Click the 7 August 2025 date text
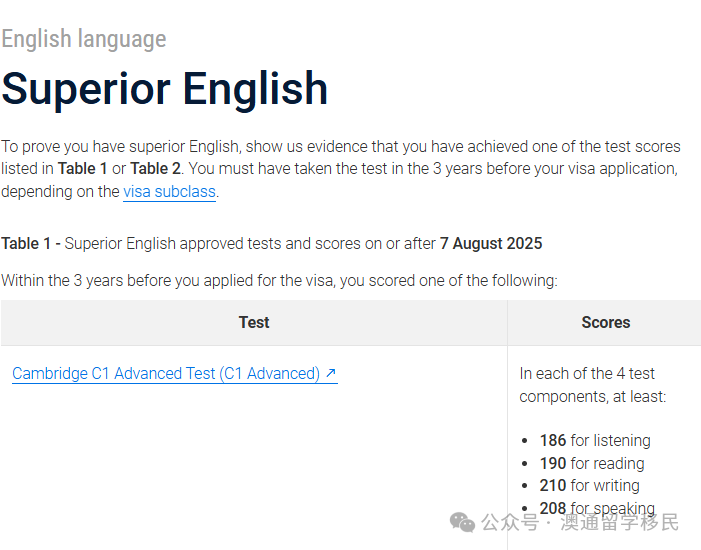701x550 pixels. (491, 244)
